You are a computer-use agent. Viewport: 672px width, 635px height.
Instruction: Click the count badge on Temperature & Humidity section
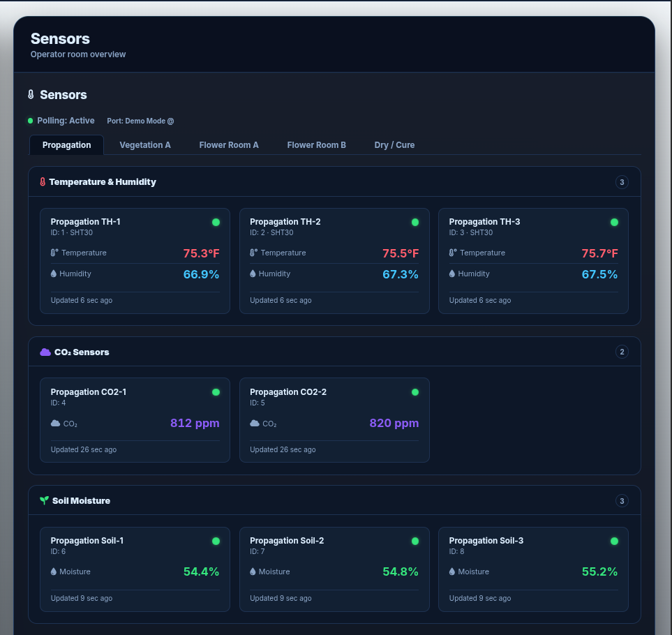point(622,182)
